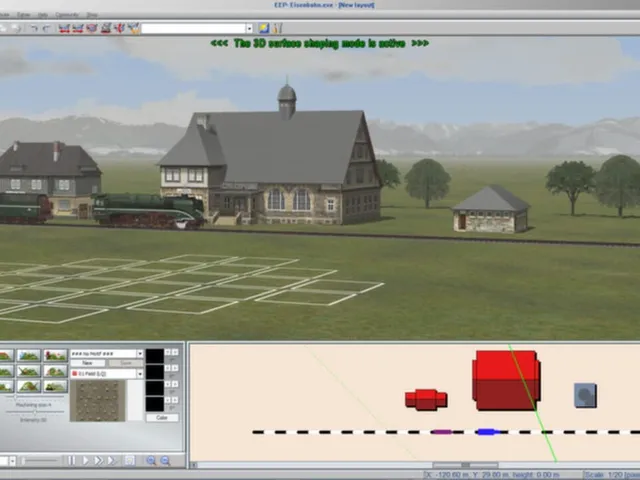Open the small dropdown at bottom-left bar
Screen dimensions: 640x480
12,461
